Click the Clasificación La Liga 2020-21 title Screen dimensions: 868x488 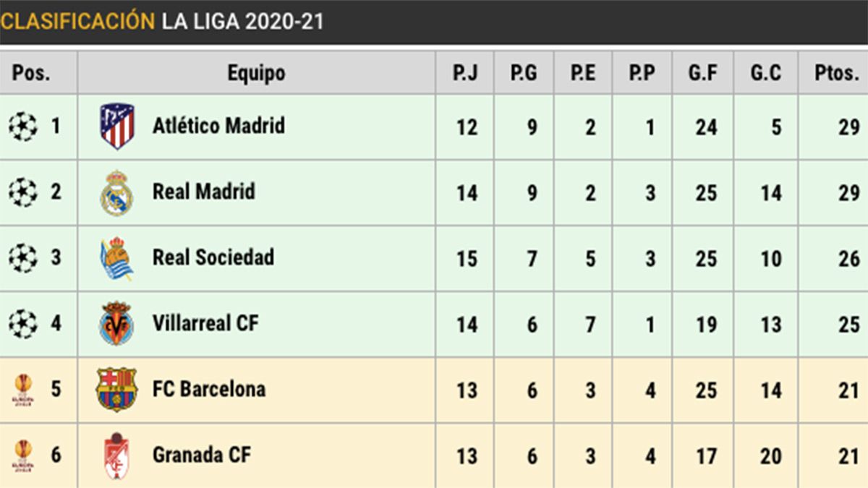(162, 21)
